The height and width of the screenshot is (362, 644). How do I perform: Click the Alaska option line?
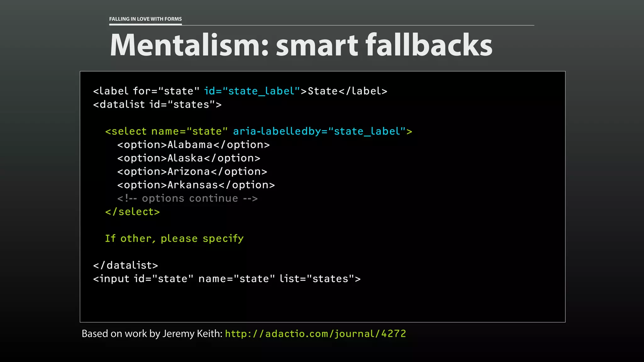pos(189,158)
